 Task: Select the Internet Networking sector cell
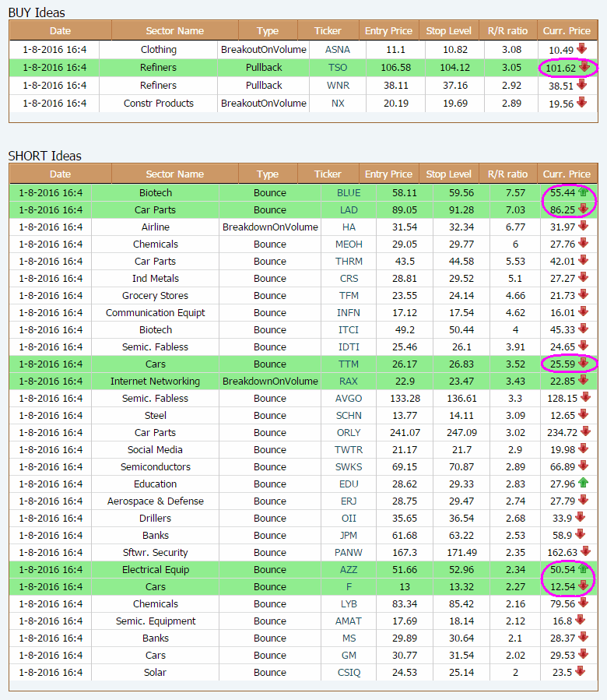coord(156,382)
